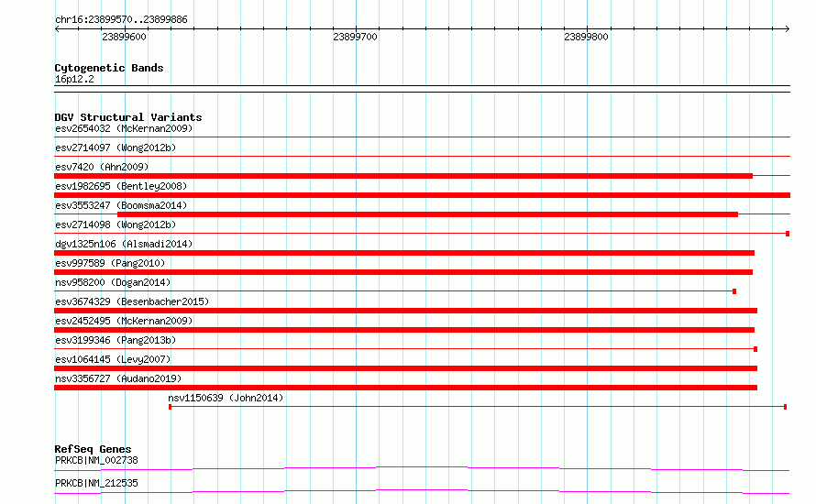Screen dimensions: 816x504
Task: Click the esv3674329 (Besenbacher2015) label
Action: pos(132,301)
